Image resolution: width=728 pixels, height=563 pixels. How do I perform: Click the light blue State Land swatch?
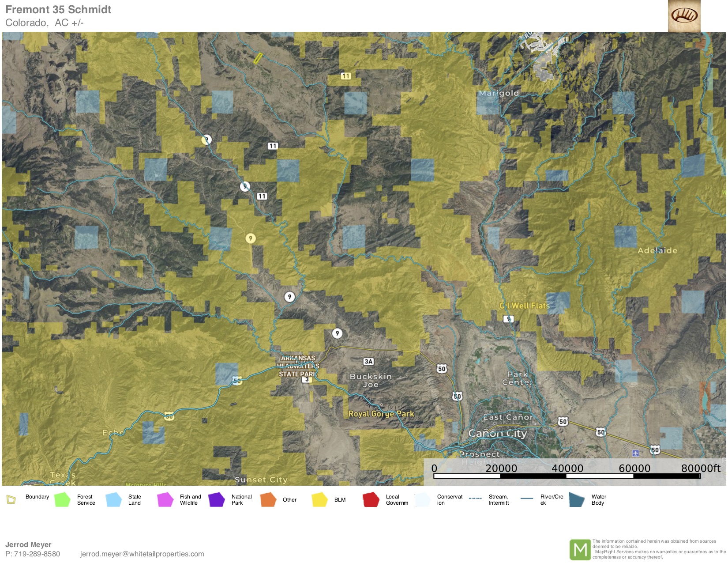tap(114, 499)
